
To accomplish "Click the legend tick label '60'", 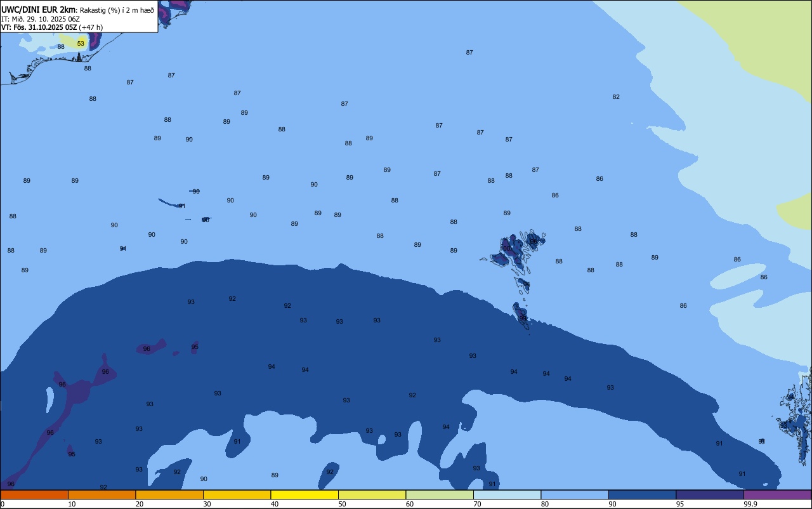I will tap(410, 504).
